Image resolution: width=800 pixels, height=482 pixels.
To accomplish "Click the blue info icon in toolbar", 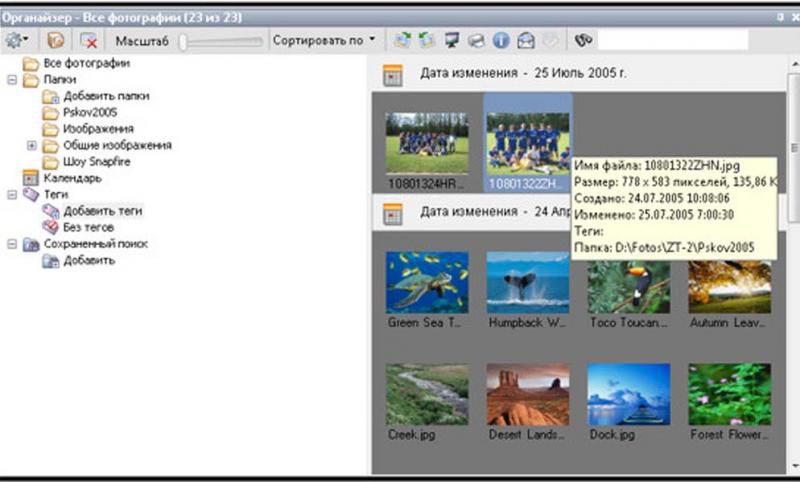I will (x=501, y=41).
